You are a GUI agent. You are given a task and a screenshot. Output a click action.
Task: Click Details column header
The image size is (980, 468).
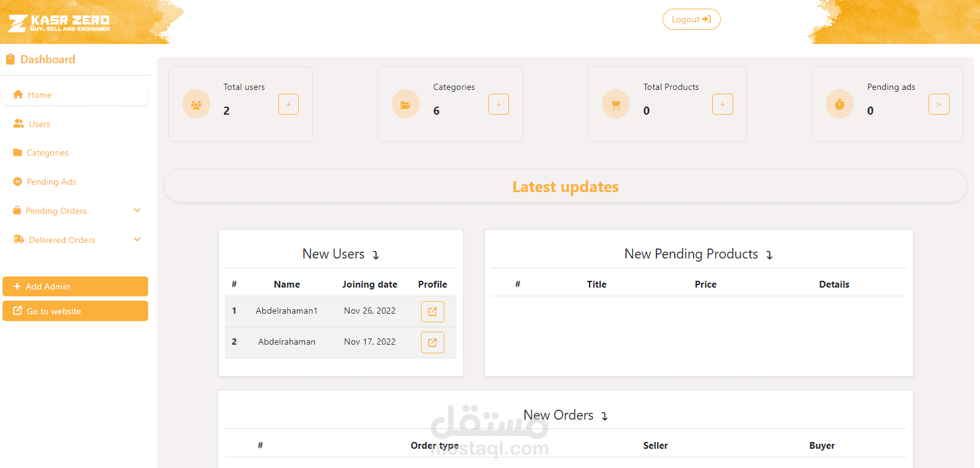834,285
